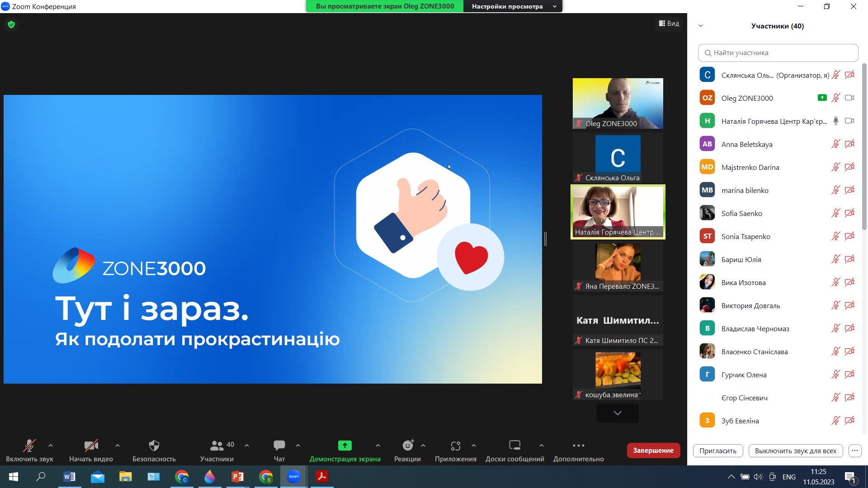Open more participant options ellipsis button

(x=854, y=451)
